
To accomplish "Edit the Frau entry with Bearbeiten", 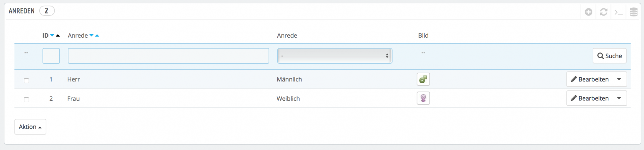I will (590, 98).
